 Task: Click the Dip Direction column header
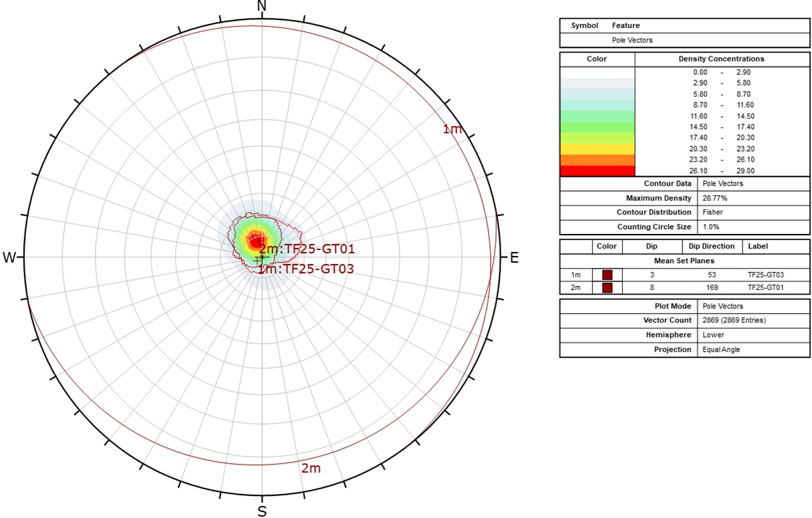click(711, 246)
